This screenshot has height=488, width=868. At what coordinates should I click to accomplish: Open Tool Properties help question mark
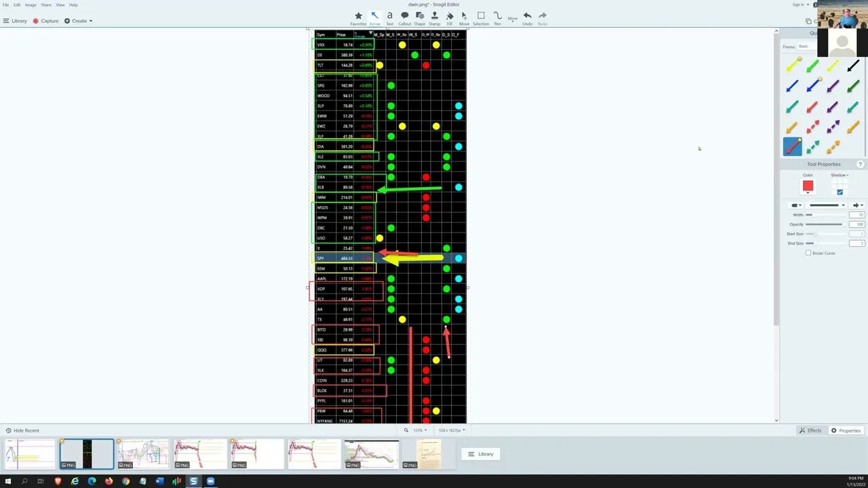(x=861, y=164)
